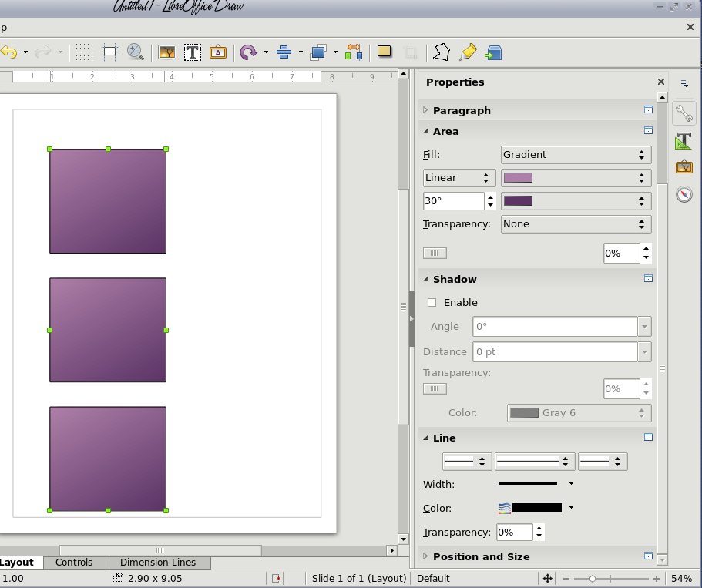Viewport: 702px width, 588px height.
Task: Collapse the Line panel
Action: [426, 438]
